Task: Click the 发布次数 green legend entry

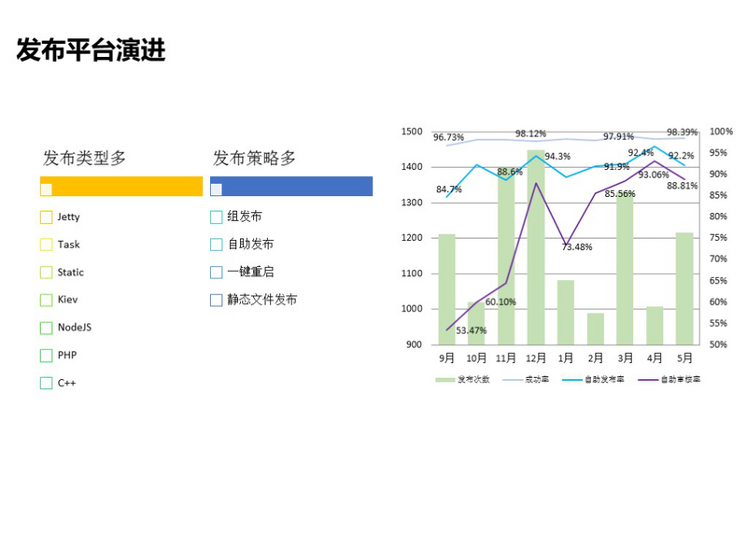Action: pyautogui.click(x=462, y=380)
